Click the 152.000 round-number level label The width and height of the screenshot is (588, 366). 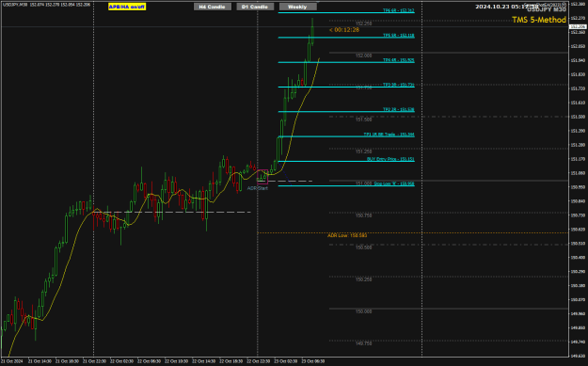pos(364,56)
